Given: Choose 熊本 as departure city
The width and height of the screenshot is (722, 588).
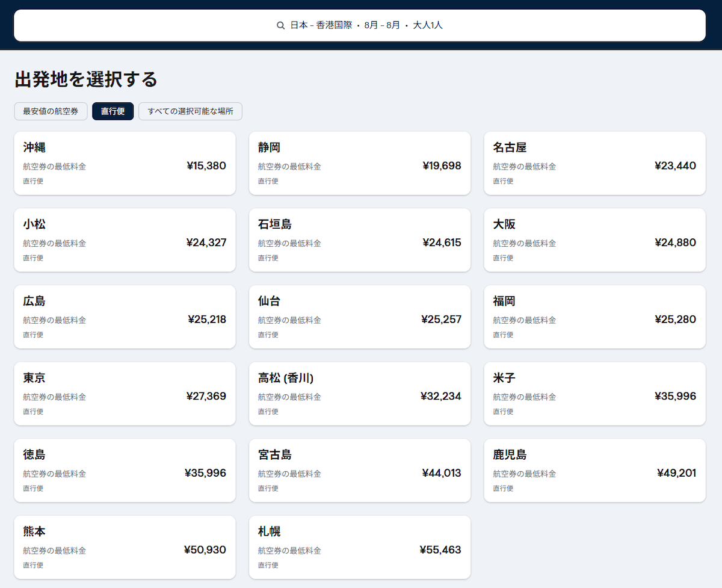Looking at the screenshot, I should click(x=125, y=547).
